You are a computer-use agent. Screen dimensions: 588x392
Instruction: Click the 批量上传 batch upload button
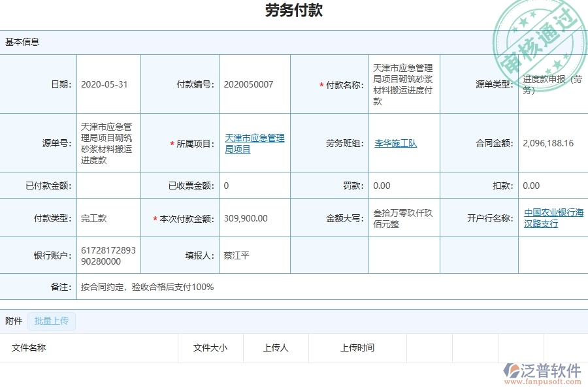(x=52, y=321)
